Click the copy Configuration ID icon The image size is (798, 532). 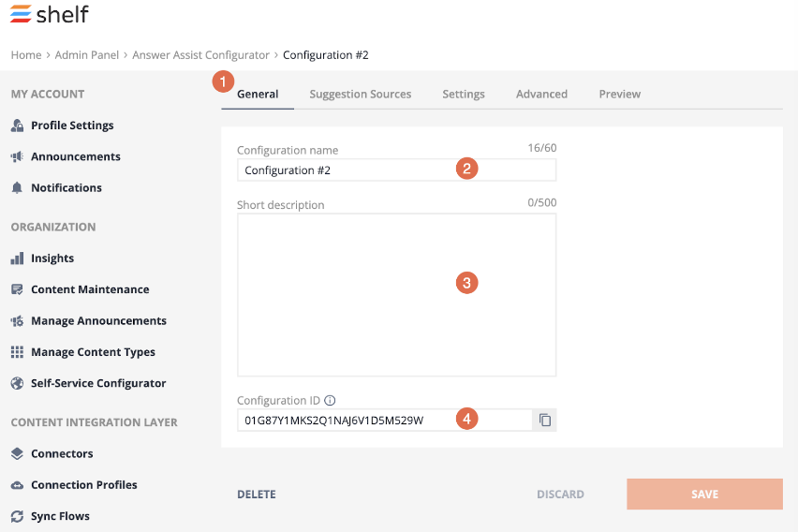pos(544,420)
